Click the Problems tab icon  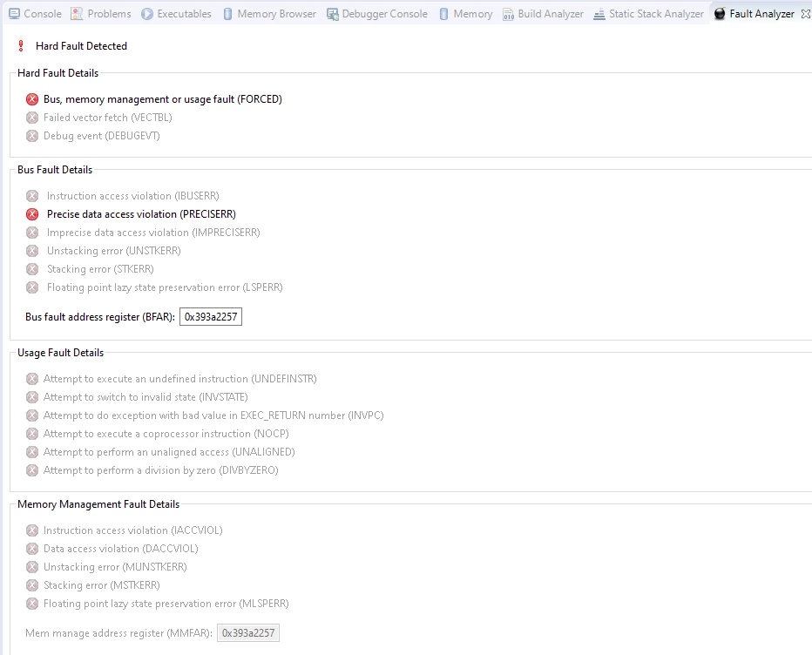(x=77, y=14)
